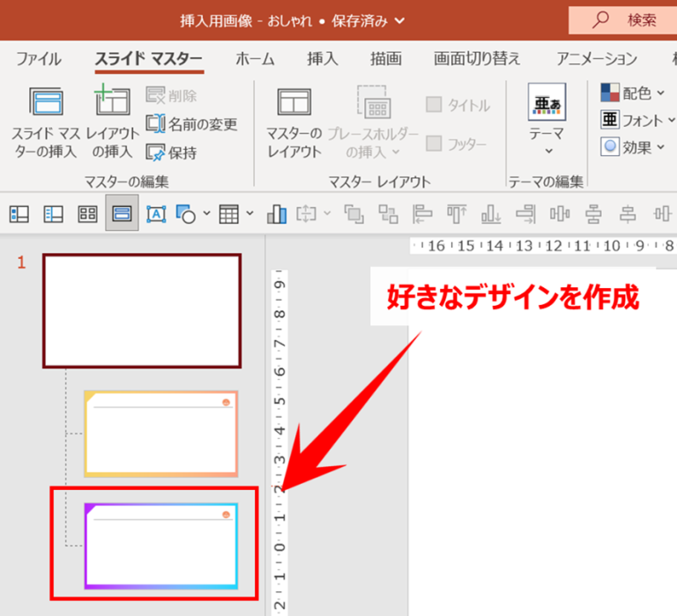
Task: Open the マスターのレイアウト icon
Action: coord(294,102)
